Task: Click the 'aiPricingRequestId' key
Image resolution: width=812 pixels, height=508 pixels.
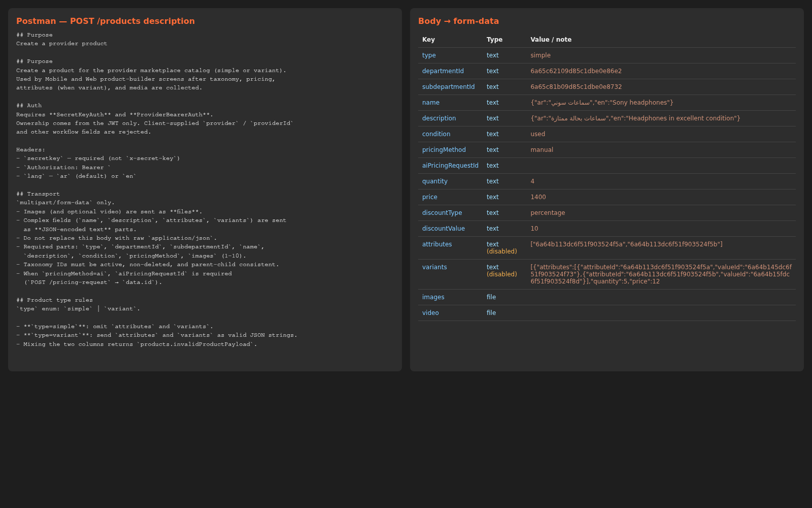Action: (450, 166)
